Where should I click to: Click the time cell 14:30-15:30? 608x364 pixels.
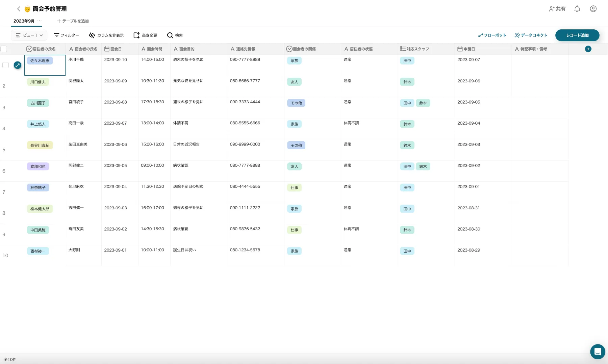coord(152,229)
